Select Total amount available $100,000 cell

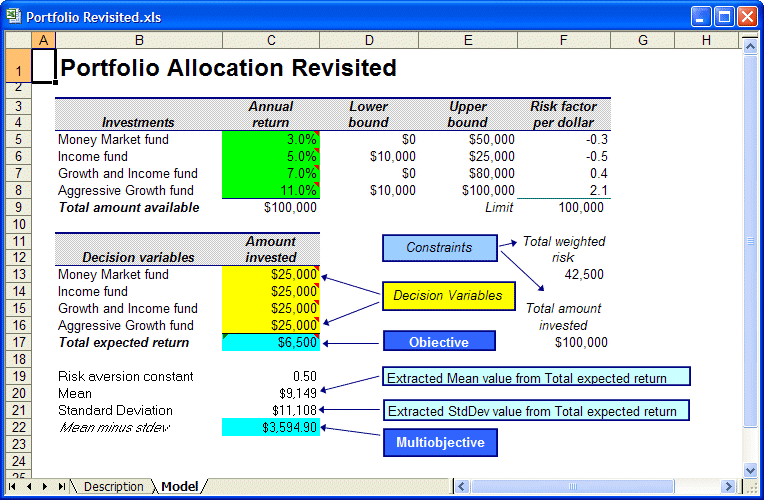pos(271,207)
